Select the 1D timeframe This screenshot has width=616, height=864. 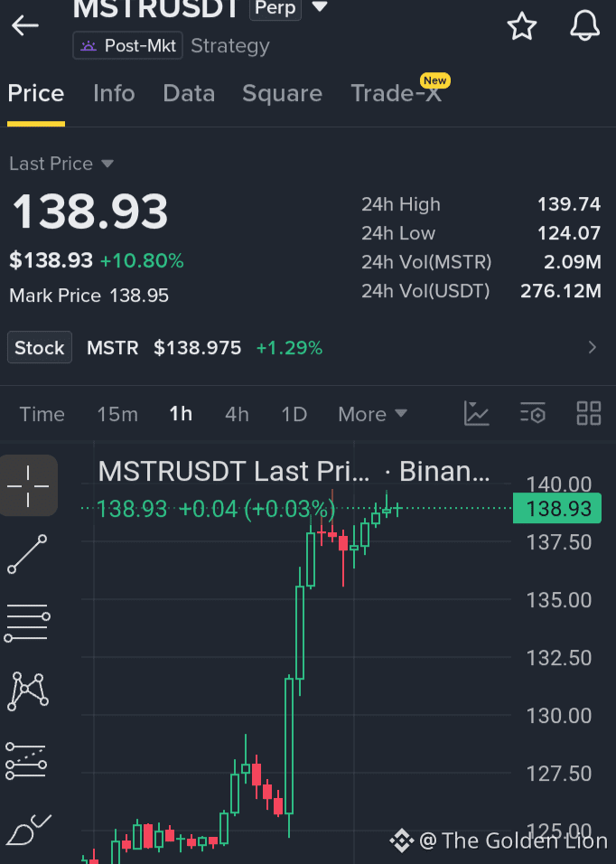pos(294,414)
